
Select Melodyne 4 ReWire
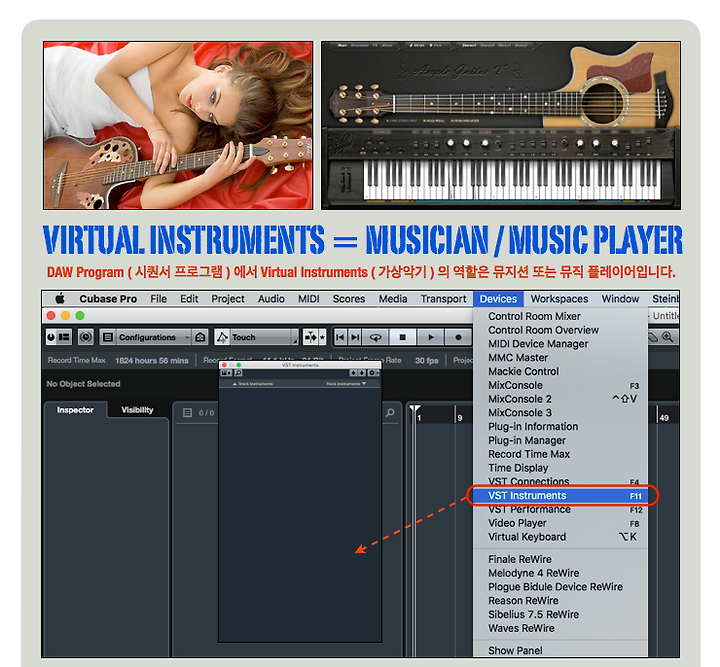[560, 573]
